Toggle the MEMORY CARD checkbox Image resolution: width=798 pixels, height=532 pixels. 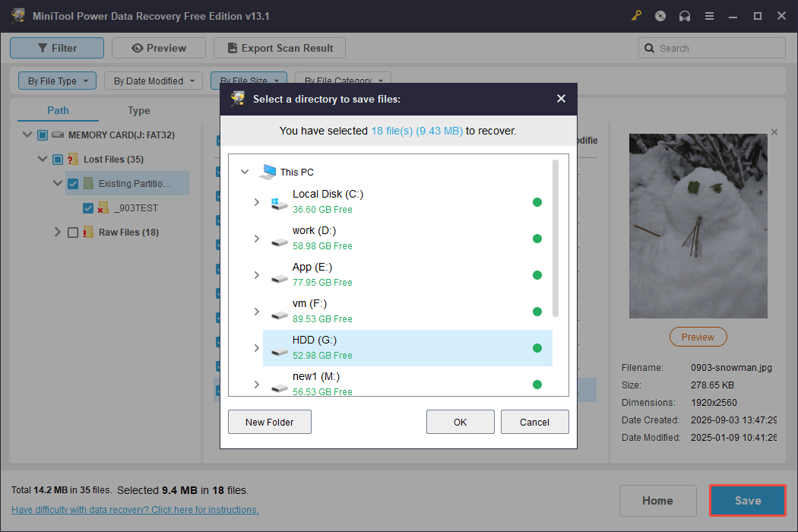(43, 135)
